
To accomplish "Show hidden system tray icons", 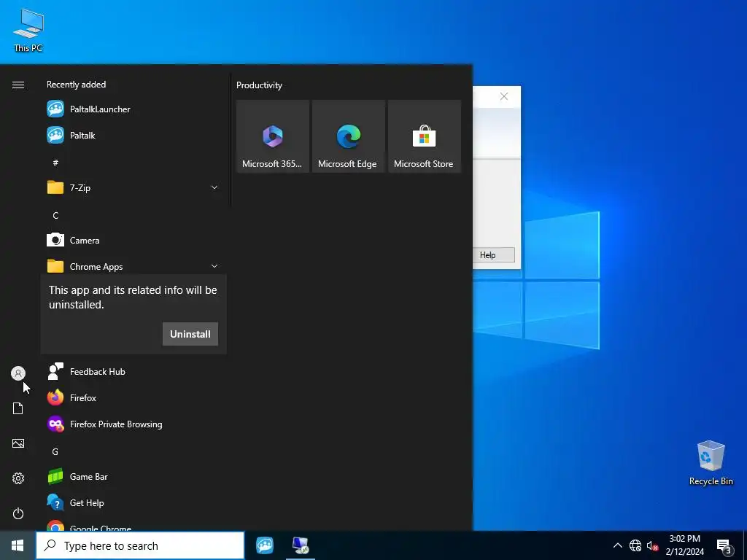I will pos(617,545).
